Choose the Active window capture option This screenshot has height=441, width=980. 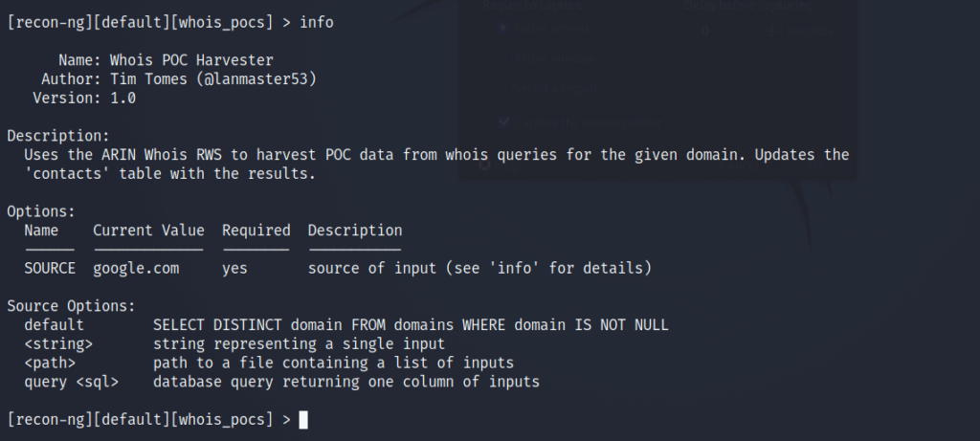(x=502, y=58)
